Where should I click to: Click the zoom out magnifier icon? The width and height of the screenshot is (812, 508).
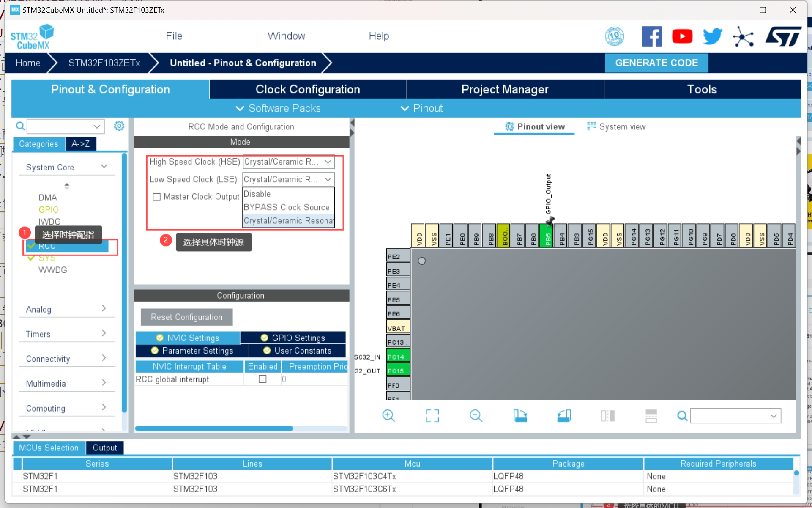(476, 416)
